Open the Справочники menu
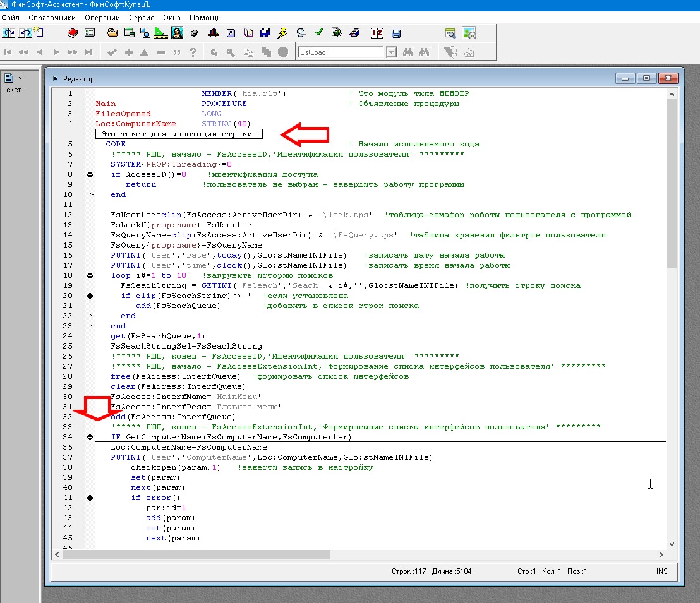The image size is (700, 603). pos(52,18)
